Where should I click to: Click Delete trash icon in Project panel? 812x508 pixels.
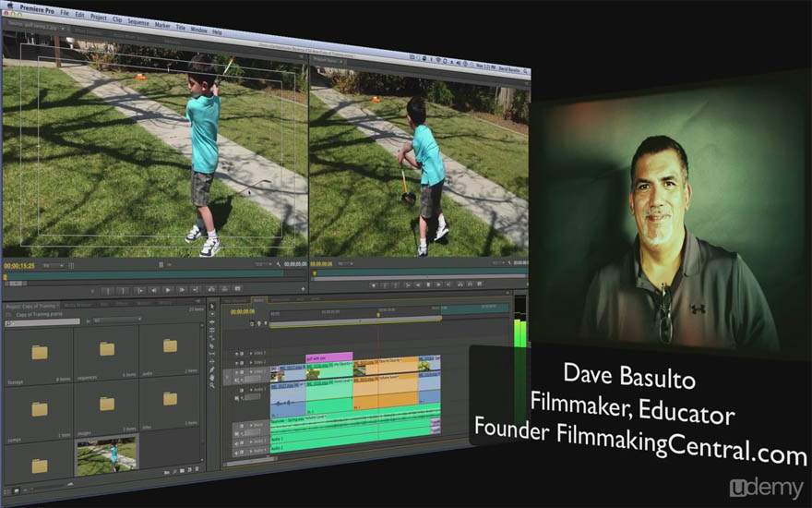(197, 469)
